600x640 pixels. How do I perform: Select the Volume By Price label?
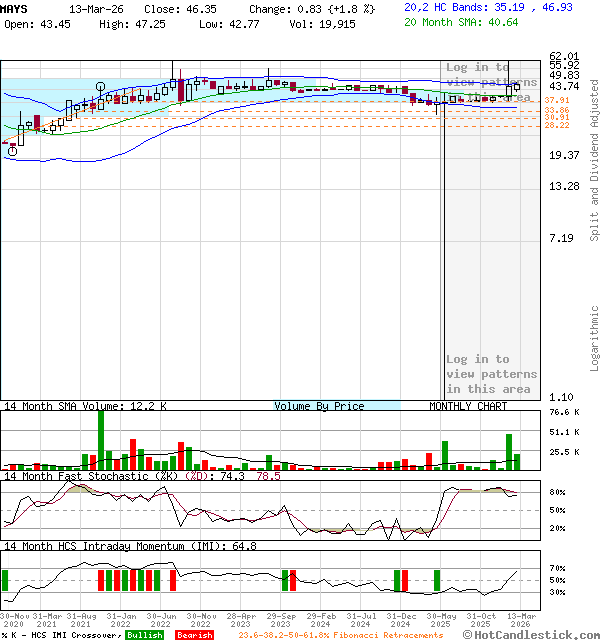coord(319,406)
